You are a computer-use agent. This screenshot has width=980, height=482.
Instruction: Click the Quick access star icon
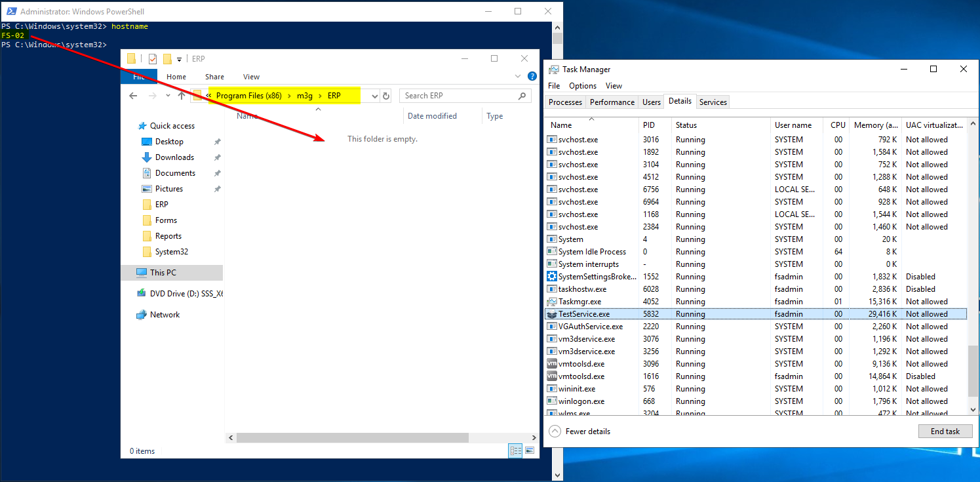tap(142, 126)
